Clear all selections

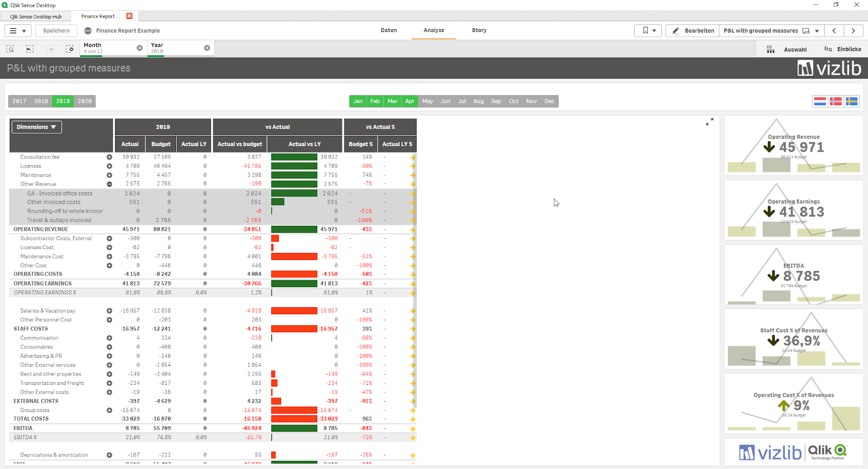point(70,49)
